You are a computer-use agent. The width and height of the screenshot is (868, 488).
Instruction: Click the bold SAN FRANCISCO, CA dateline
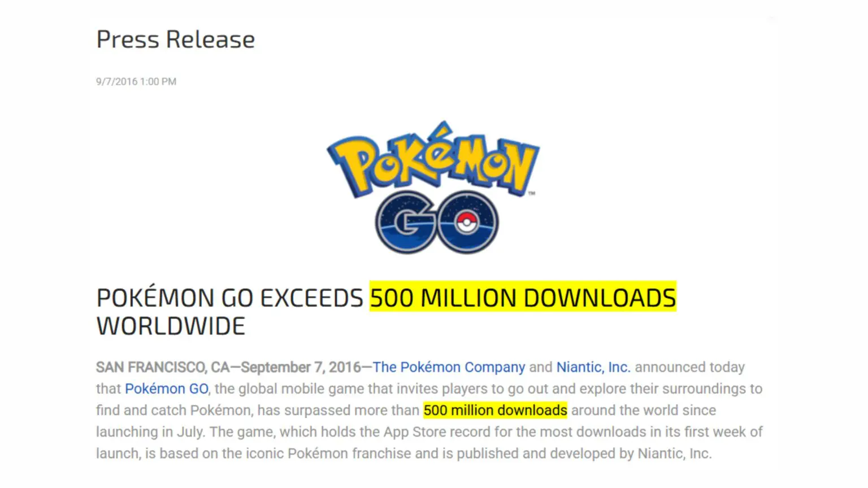pos(163,367)
